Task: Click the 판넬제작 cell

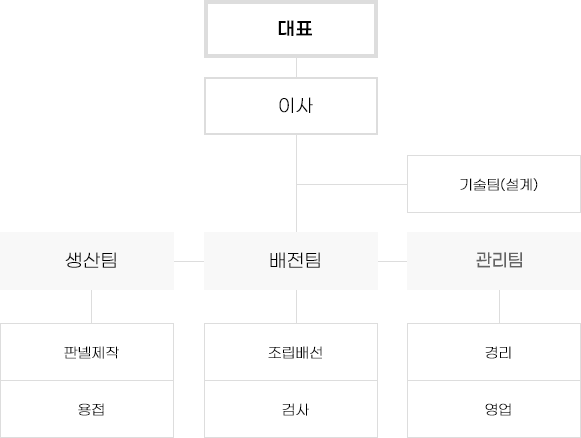Action: (x=87, y=352)
